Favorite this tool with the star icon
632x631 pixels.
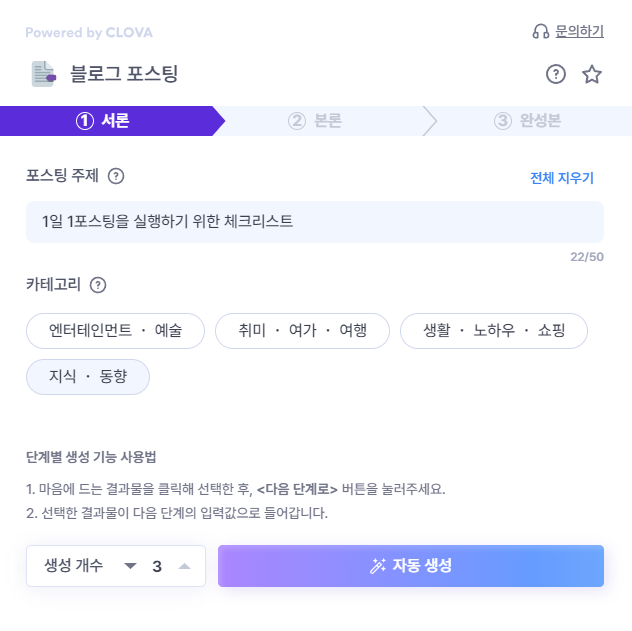tap(592, 74)
